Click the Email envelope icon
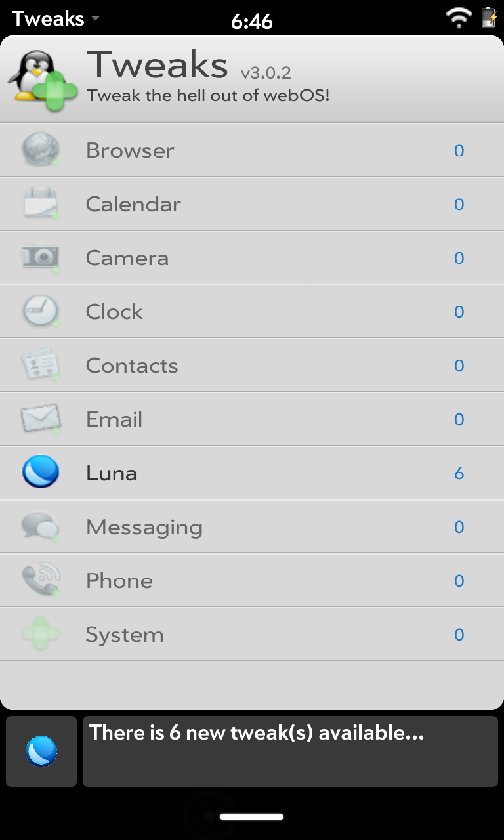Screen dimensions: 504x840 tap(41, 419)
